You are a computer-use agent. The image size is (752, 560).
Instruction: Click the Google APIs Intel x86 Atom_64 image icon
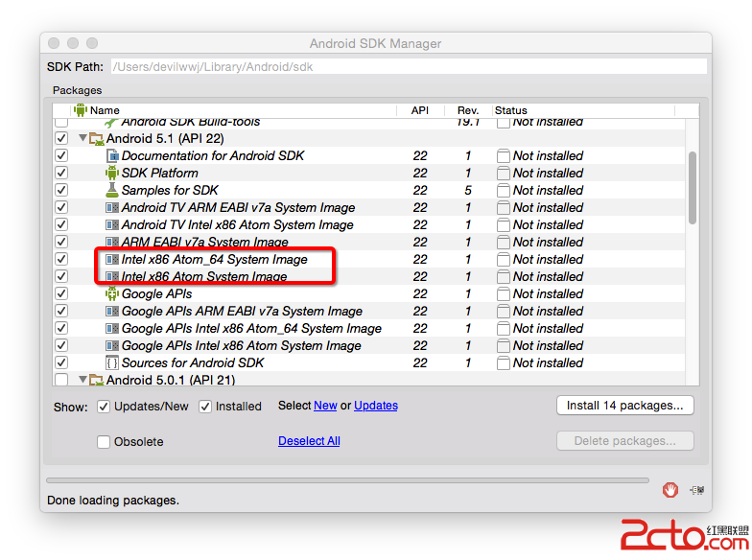(112, 328)
